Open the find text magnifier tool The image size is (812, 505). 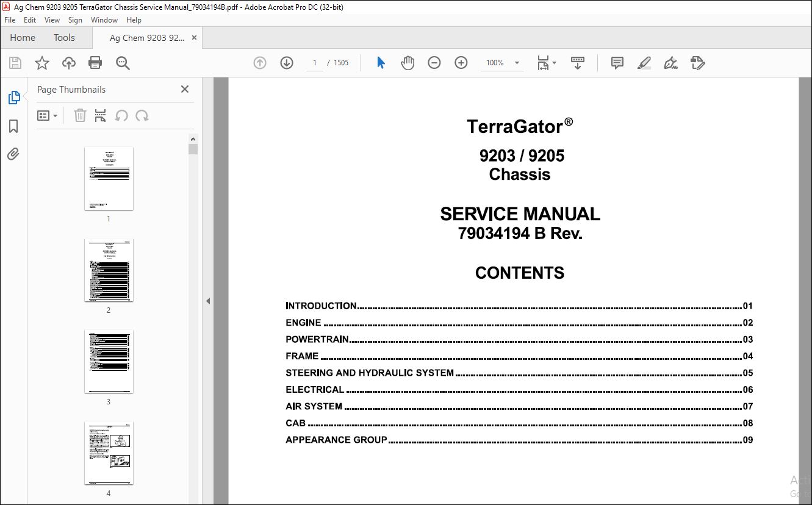pyautogui.click(x=123, y=63)
